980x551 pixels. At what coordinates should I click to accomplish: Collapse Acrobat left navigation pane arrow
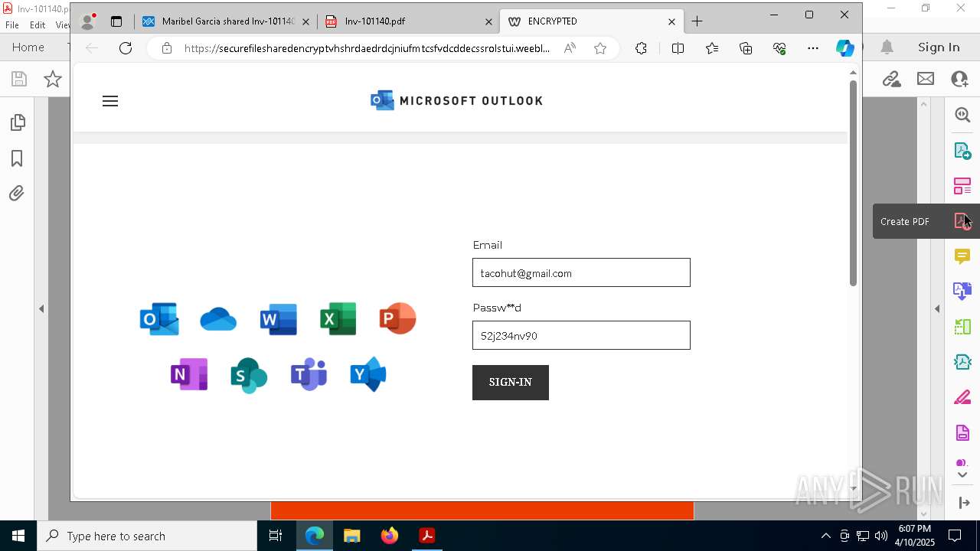coord(41,309)
